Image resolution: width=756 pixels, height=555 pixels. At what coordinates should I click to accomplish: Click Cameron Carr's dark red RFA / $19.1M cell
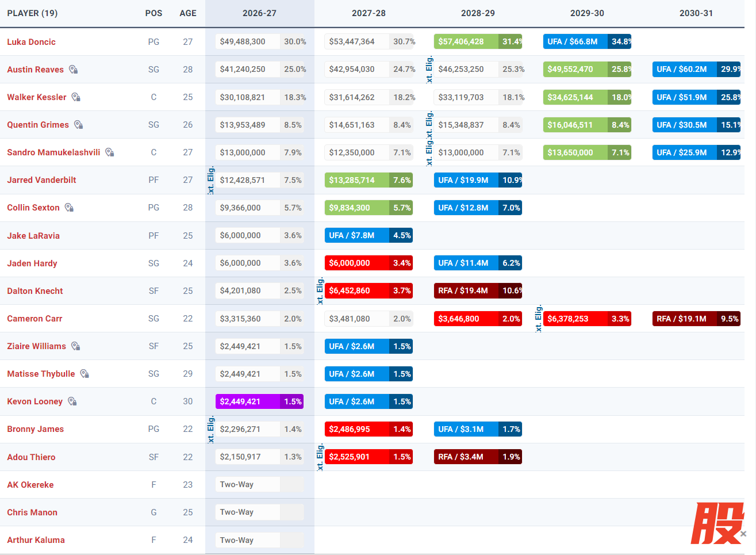(696, 319)
